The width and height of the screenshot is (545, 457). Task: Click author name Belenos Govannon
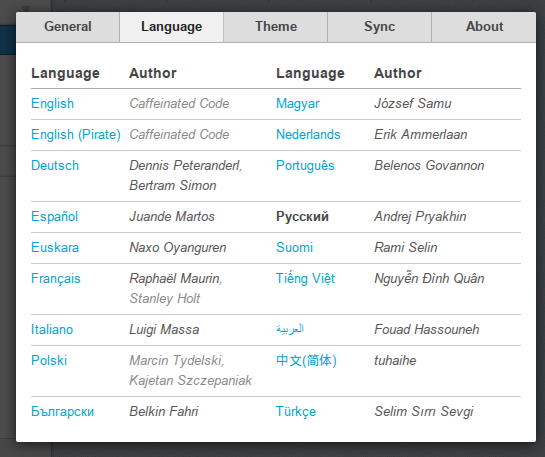429,165
